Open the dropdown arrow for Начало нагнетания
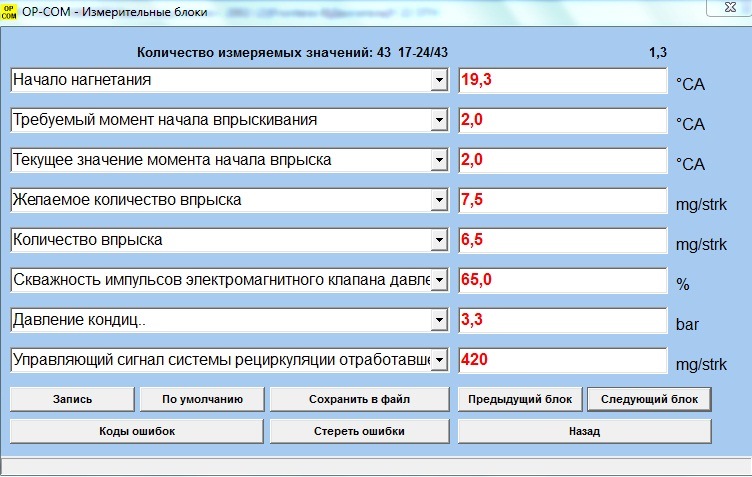 (x=439, y=80)
